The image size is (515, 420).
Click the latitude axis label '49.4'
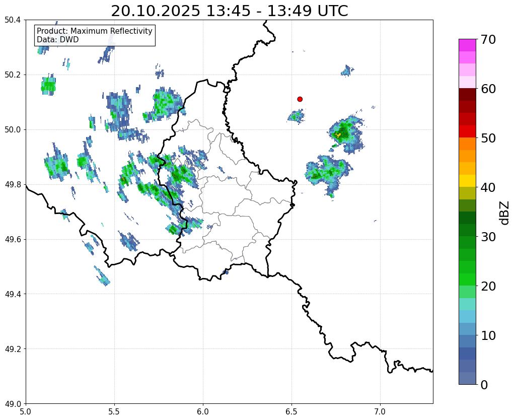13,294
